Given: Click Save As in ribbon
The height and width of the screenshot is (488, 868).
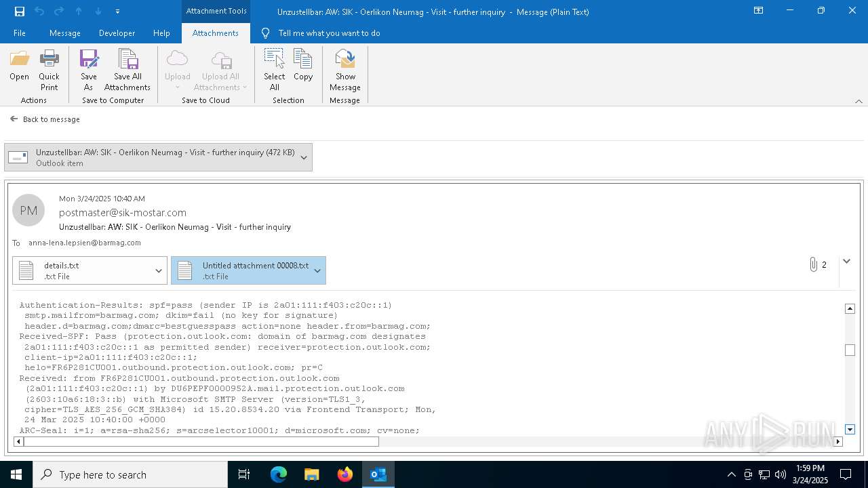Looking at the screenshot, I should click(89, 70).
